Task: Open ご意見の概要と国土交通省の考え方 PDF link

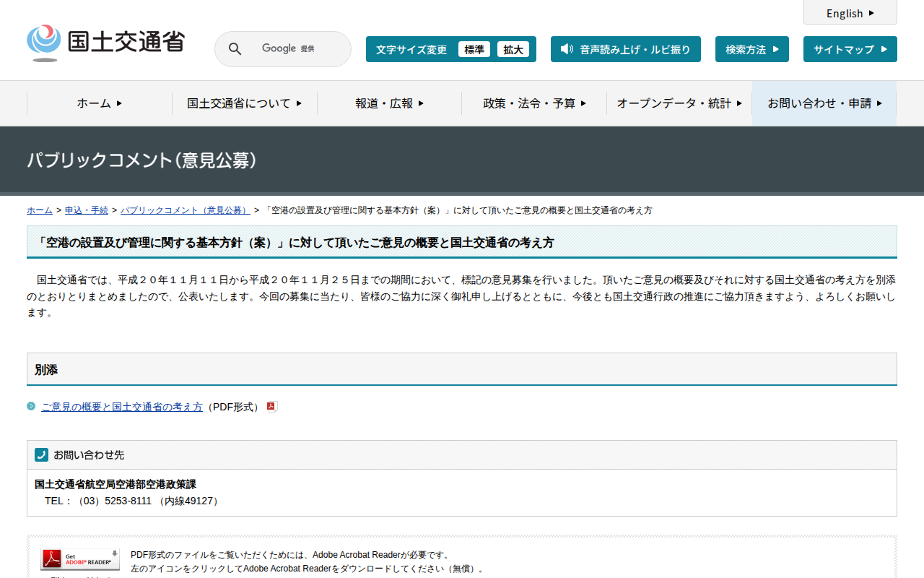Action: [x=121, y=406]
